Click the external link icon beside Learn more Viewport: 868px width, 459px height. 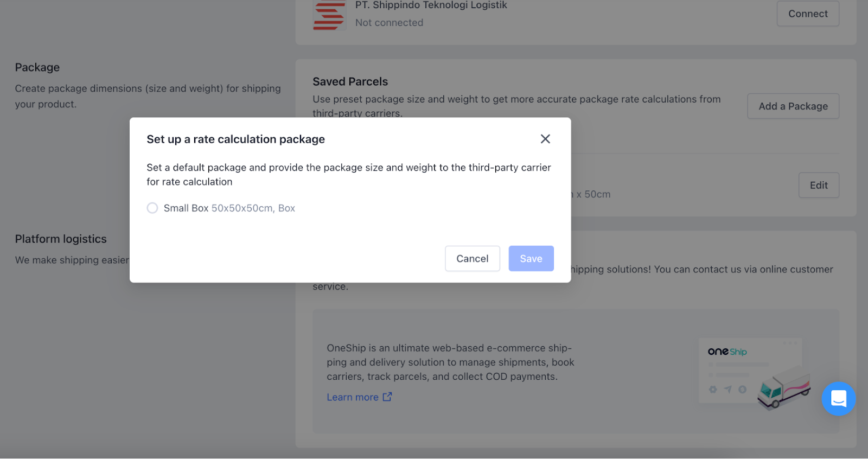pyautogui.click(x=387, y=397)
